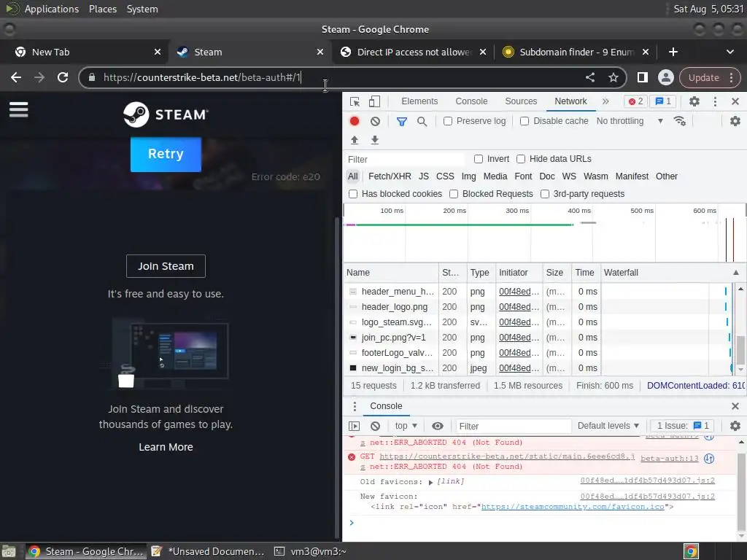The image size is (747, 560).
Task: Open the top context dropdown in Console
Action: 406,426
